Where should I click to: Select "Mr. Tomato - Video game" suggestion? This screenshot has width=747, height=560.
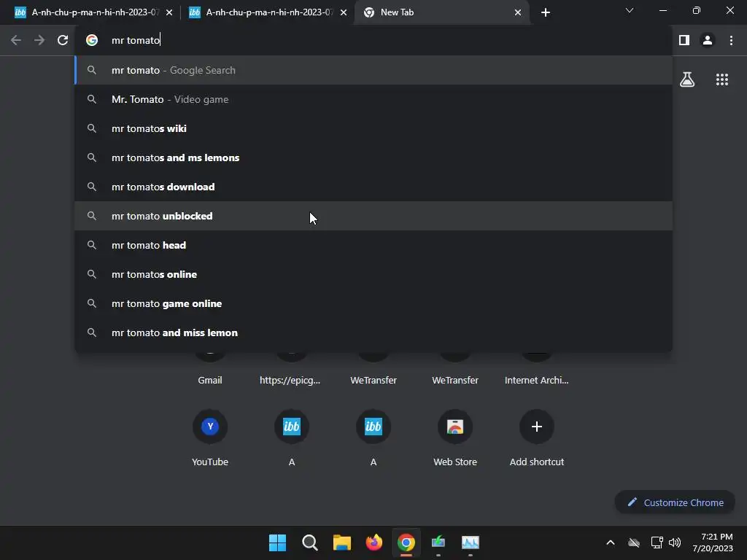373,99
